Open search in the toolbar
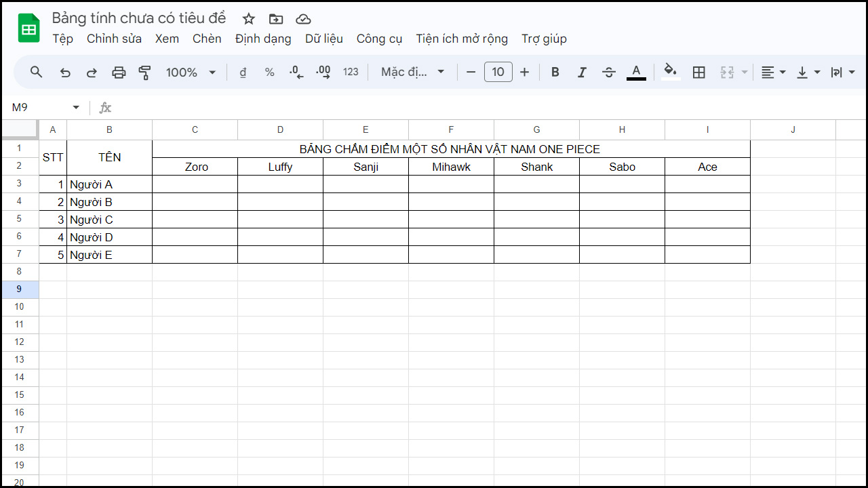Screen dimensions: 868x488 pos(36,72)
